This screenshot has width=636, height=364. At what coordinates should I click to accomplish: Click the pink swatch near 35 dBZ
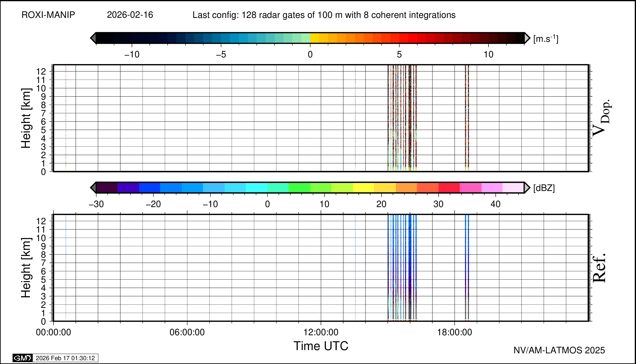coord(470,188)
